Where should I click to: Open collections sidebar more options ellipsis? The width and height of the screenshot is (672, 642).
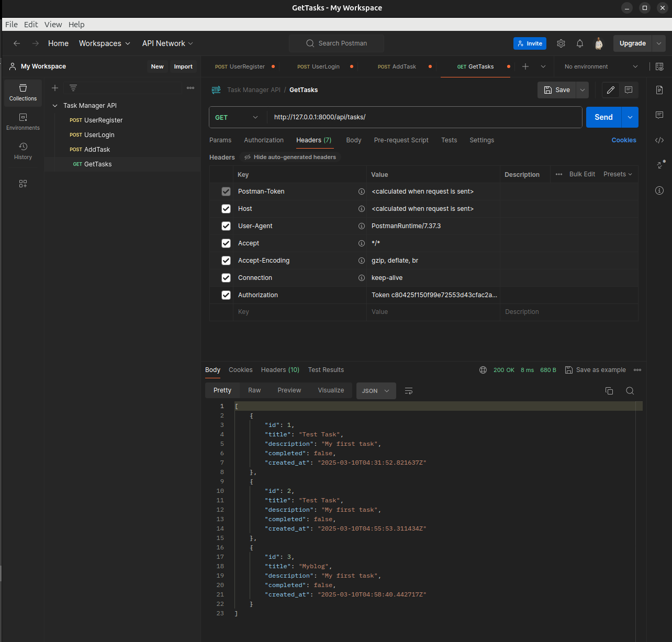[x=191, y=88]
